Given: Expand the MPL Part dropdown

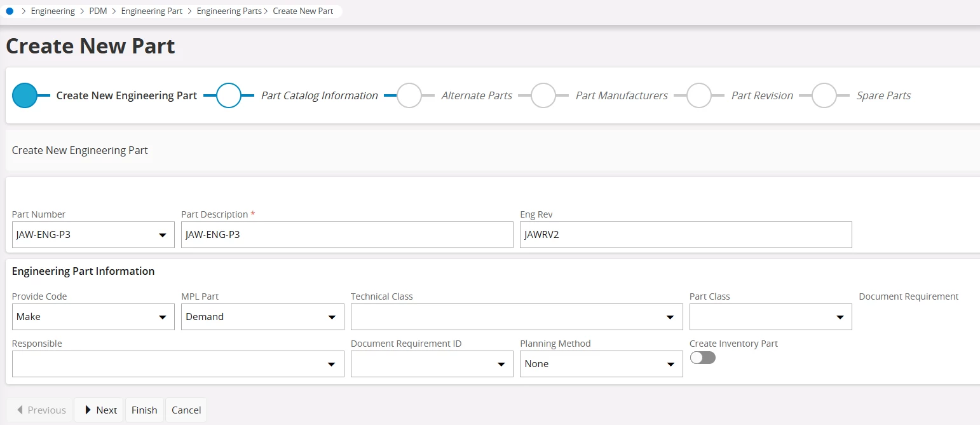Looking at the screenshot, I should click(332, 317).
